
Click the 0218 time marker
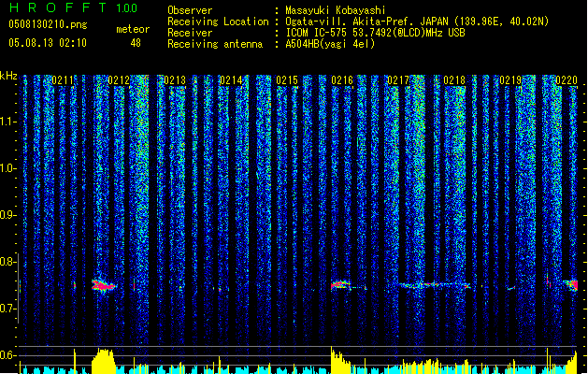tap(454, 80)
